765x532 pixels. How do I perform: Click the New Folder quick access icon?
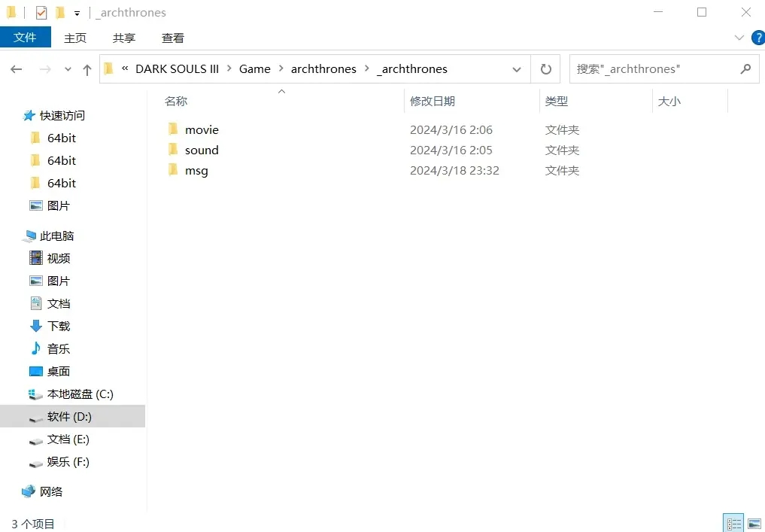pyautogui.click(x=60, y=13)
